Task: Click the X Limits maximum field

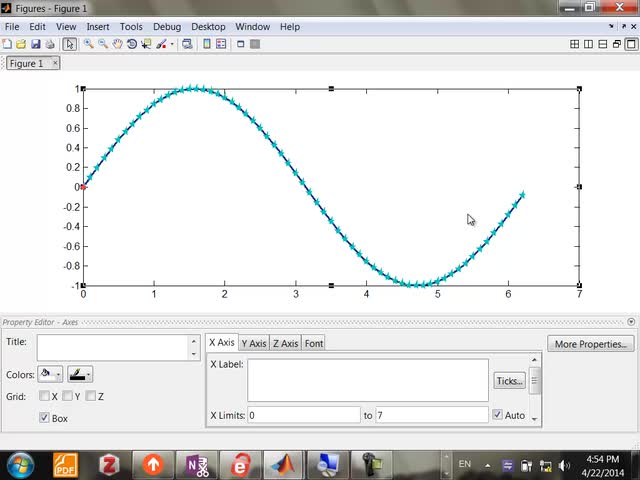Action: pyautogui.click(x=432, y=415)
